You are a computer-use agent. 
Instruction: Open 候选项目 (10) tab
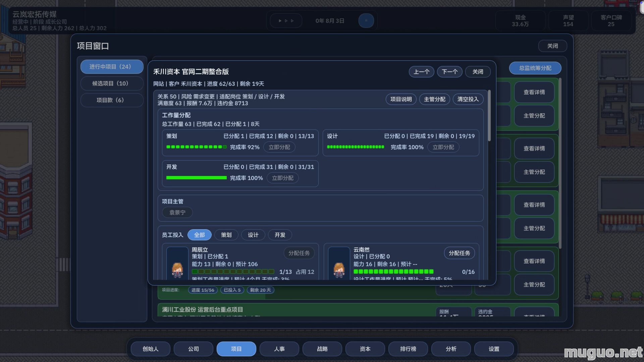(112, 83)
